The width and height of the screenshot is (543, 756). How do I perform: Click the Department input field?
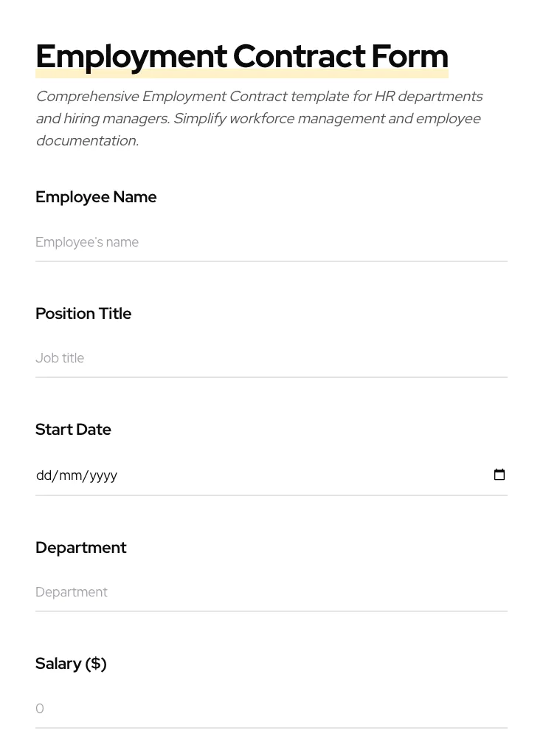221,591
